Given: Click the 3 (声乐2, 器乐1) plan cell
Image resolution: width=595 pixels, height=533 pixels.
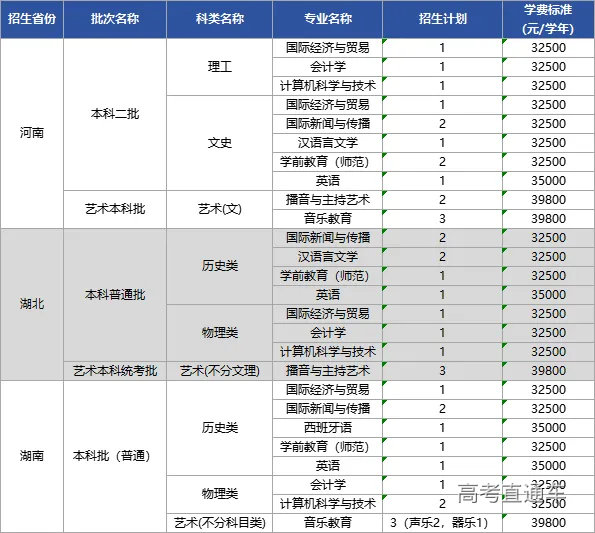Looking at the screenshot, I should 442,523.
